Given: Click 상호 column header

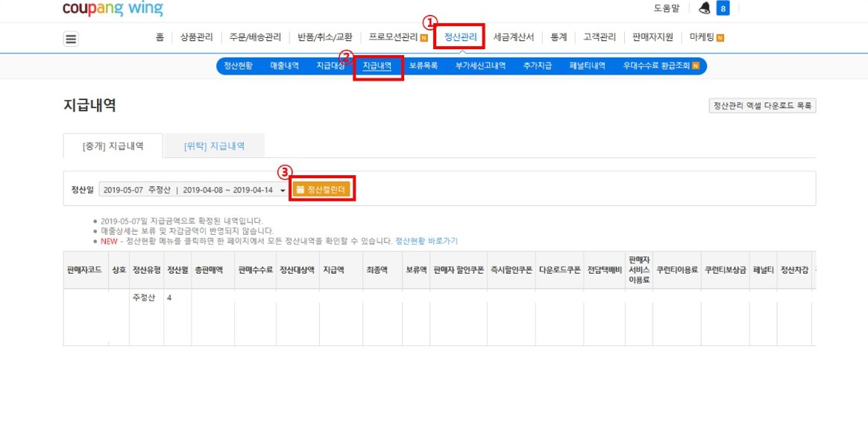Looking at the screenshot, I should pyautogui.click(x=119, y=270).
